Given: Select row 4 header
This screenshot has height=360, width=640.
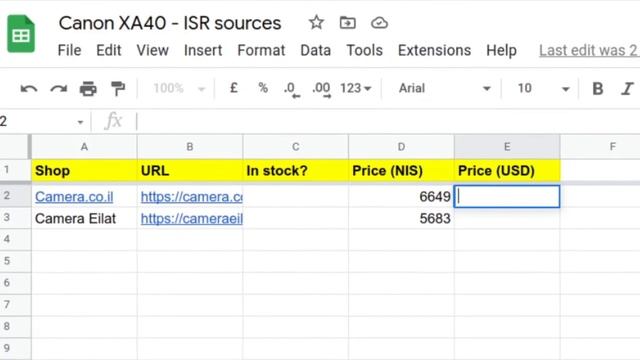Looking at the screenshot, I should coord(15,239).
